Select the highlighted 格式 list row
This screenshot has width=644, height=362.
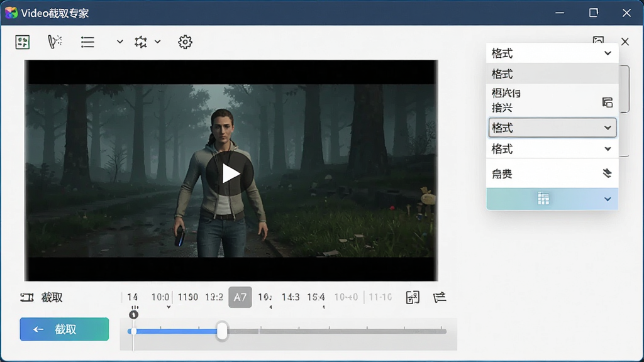[x=552, y=74]
